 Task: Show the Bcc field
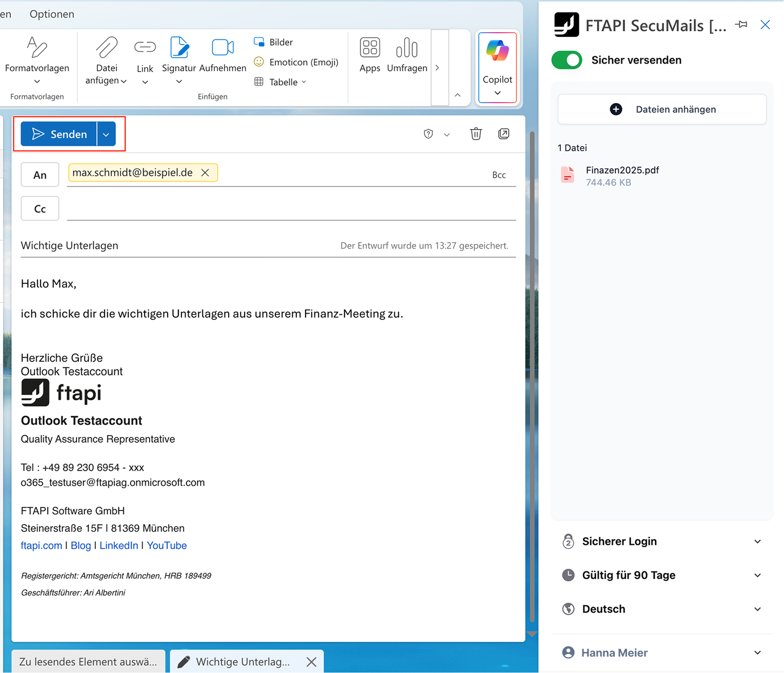[x=499, y=175]
